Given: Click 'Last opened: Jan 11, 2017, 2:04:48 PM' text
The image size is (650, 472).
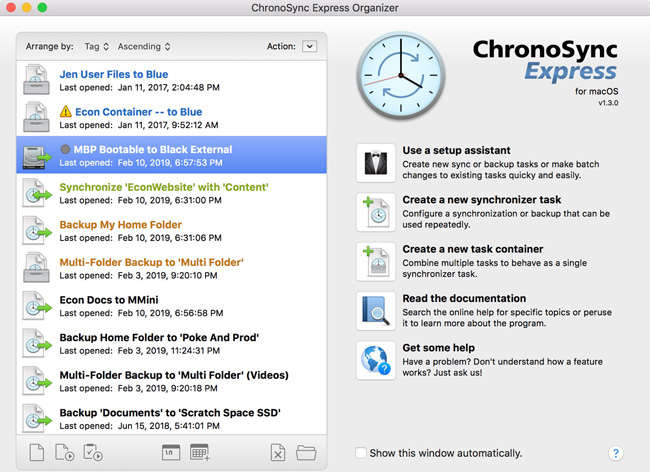Looking at the screenshot, I should pyautogui.click(x=139, y=87).
